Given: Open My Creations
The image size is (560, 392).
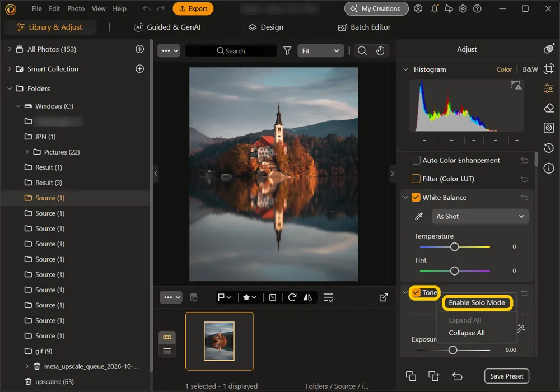Looking at the screenshot, I should pyautogui.click(x=376, y=8).
